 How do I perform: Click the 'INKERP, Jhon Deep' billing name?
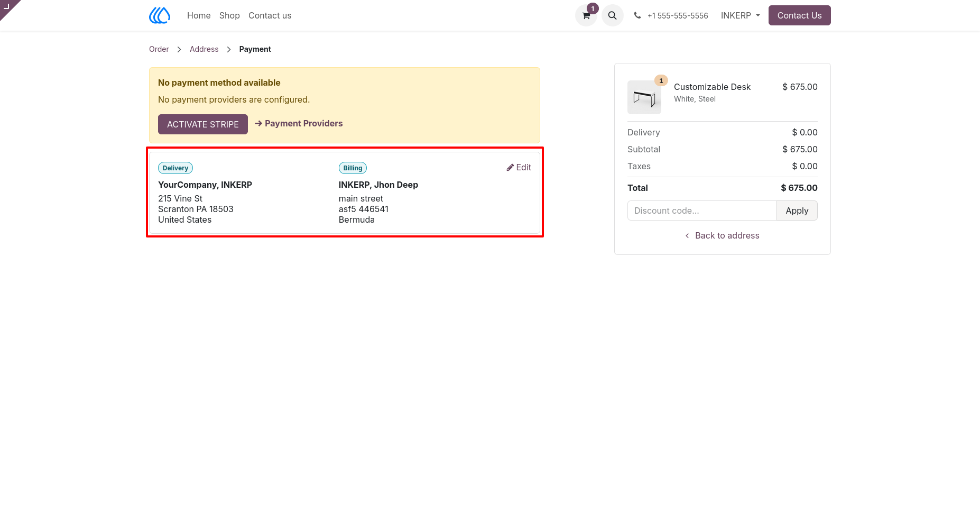378,185
